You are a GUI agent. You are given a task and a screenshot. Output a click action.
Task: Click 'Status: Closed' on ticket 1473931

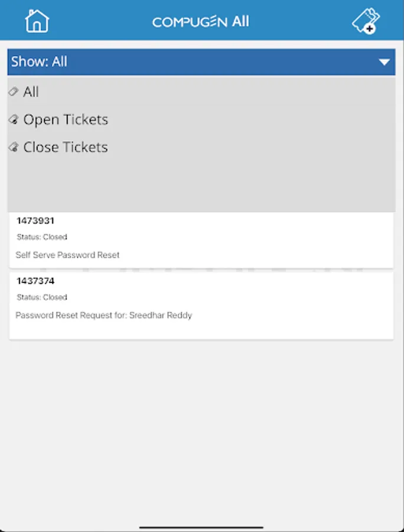(x=42, y=237)
